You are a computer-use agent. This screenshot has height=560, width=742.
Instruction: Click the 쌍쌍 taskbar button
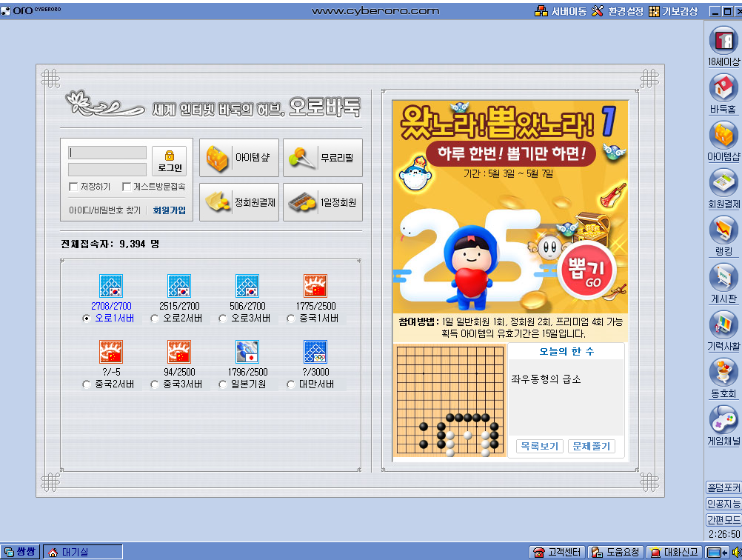coord(20,552)
